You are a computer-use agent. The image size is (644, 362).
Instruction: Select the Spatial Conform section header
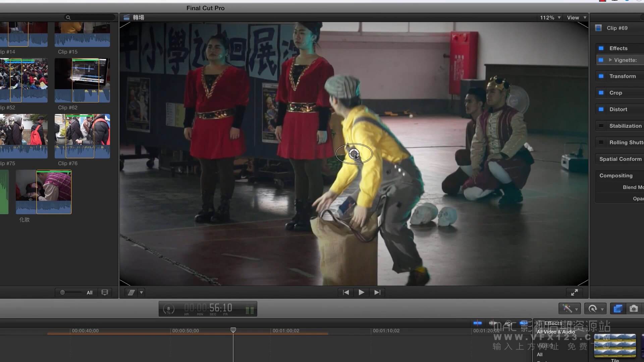[x=620, y=159]
